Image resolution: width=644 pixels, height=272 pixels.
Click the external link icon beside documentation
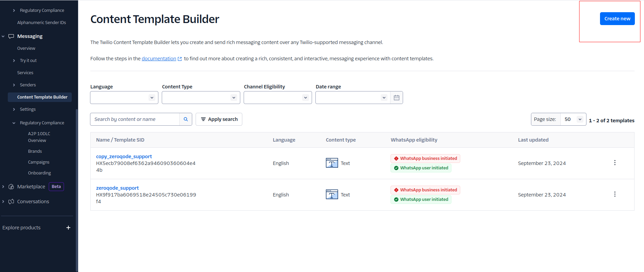point(180,59)
